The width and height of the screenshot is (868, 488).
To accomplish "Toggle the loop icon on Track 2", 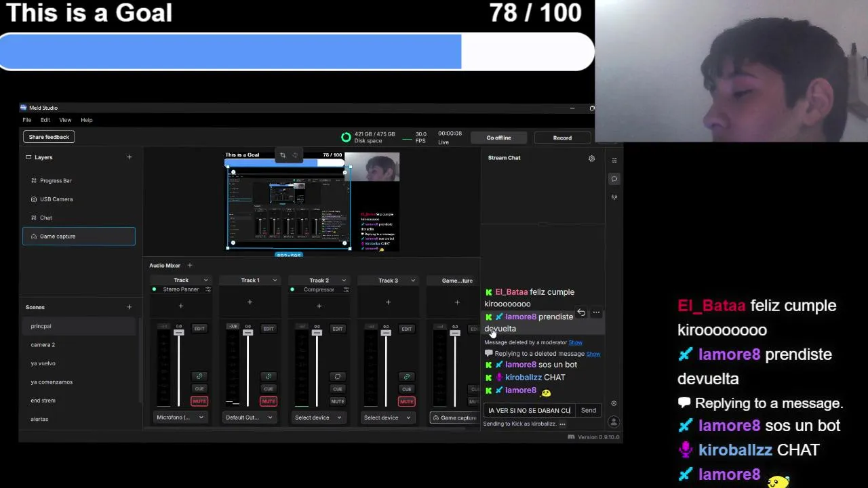I will pyautogui.click(x=337, y=377).
